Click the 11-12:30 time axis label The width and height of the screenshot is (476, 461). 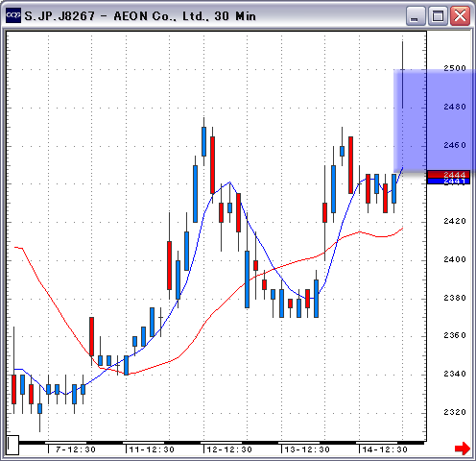152,449
